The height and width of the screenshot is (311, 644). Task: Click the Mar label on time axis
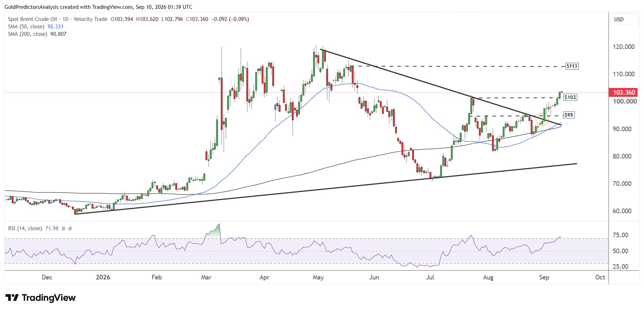pyautogui.click(x=206, y=277)
